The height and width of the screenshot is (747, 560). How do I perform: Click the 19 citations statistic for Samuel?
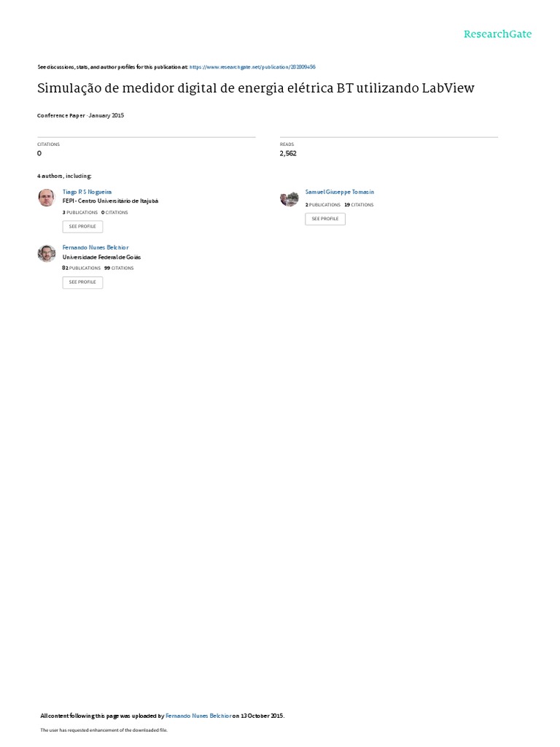pyautogui.click(x=359, y=205)
